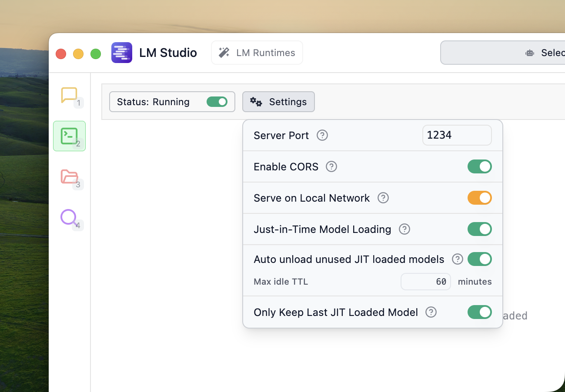
Task: Click the Server Port help icon
Action: tap(322, 135)
